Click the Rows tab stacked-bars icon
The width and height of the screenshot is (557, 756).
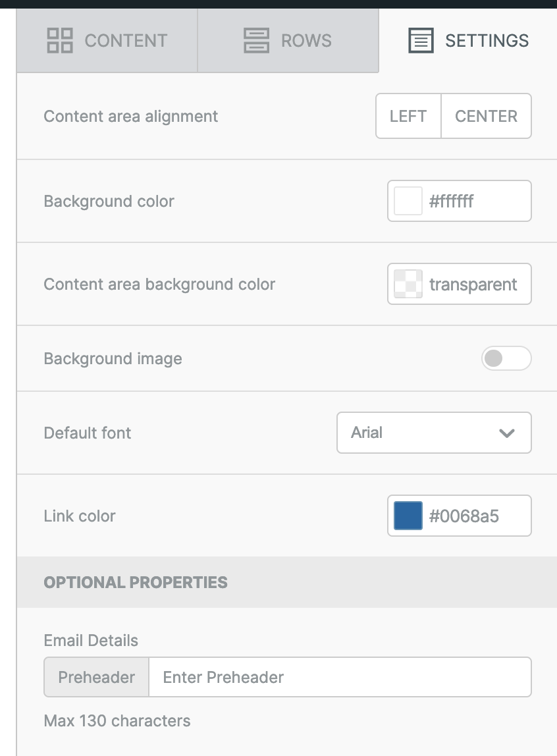[x=256, y=41]
